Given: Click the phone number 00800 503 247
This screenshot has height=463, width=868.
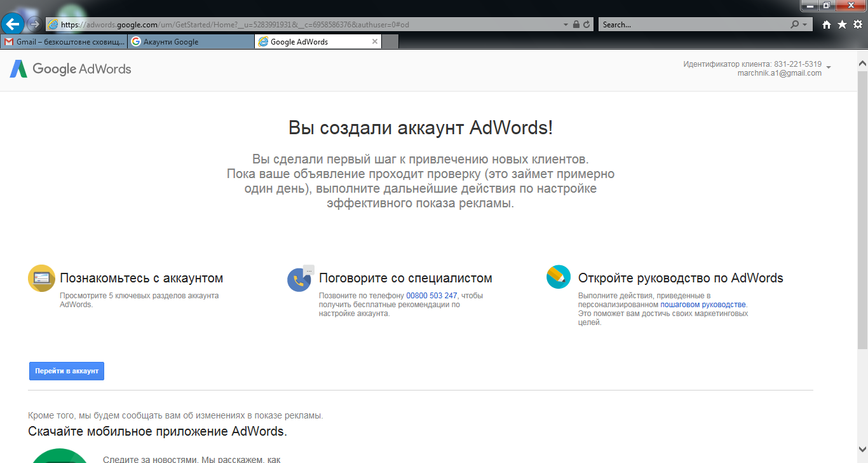Looking at the screenshot, I should pos(431,296).
